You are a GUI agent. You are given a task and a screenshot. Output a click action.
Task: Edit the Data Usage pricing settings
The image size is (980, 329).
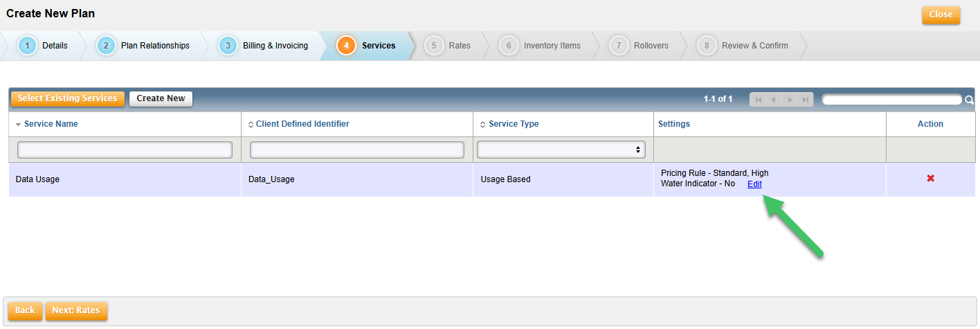(x=754, y=184)
